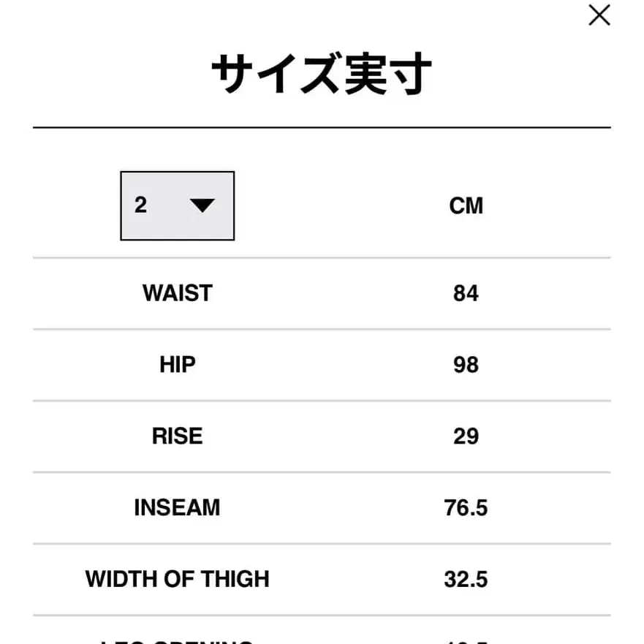Viewport: 644px width, 644px height.
Task: Click the divider line under the title
Action: pos(322,126)
